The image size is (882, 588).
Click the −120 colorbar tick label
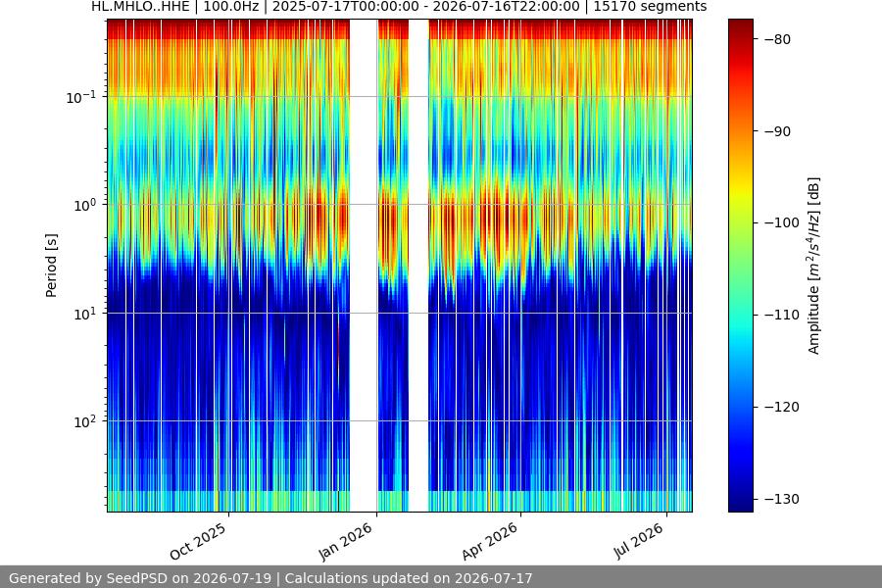(x=782, y=407)
